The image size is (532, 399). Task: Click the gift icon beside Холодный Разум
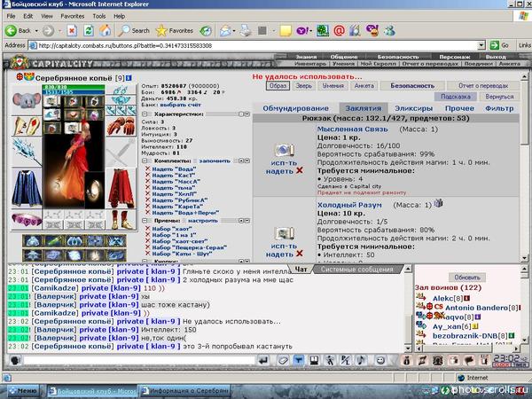click(x=437, y=203)
